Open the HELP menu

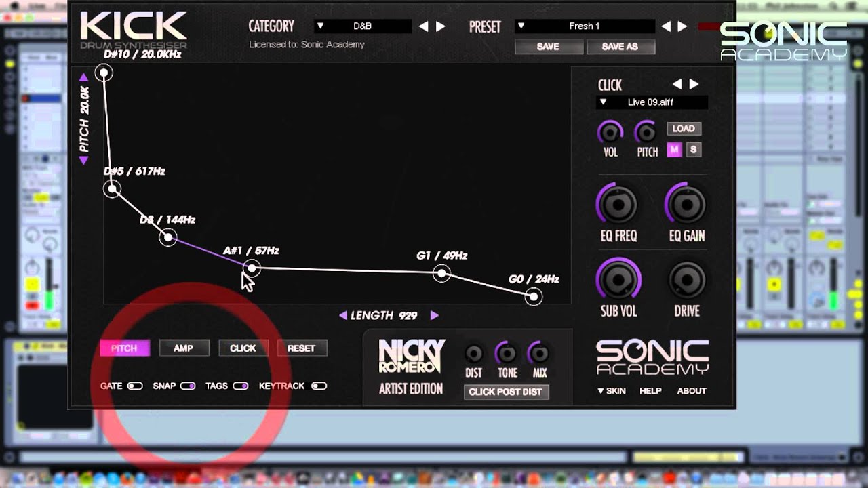[x=650, y=391]
